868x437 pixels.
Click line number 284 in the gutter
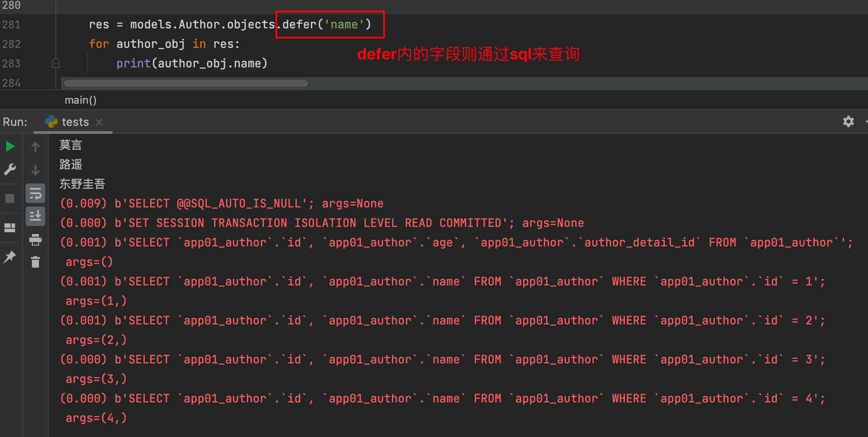coord(12,83)
